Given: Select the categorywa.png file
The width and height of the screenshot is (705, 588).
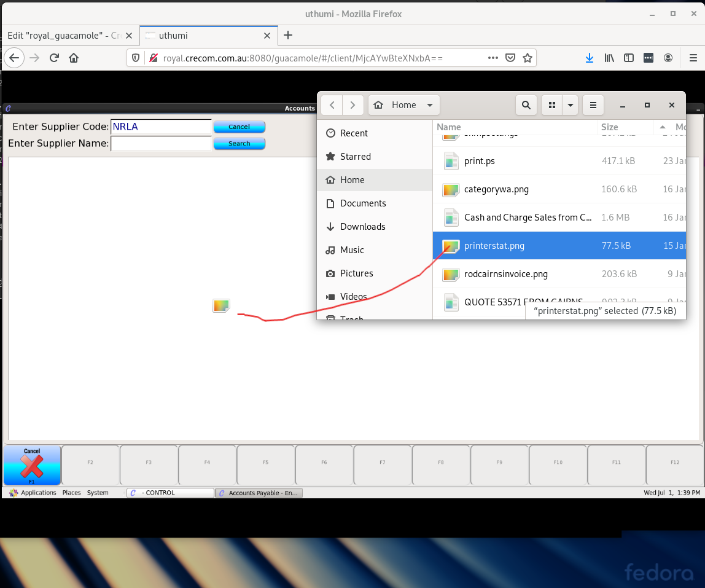Looking at the screenshot, I should point(496,189).
